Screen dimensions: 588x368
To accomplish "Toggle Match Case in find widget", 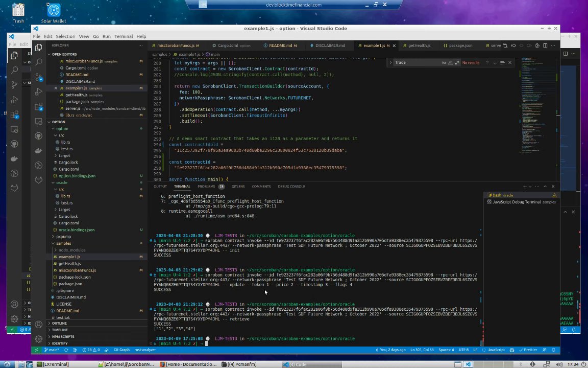I will pyautogui.click(x=444, y=62).
